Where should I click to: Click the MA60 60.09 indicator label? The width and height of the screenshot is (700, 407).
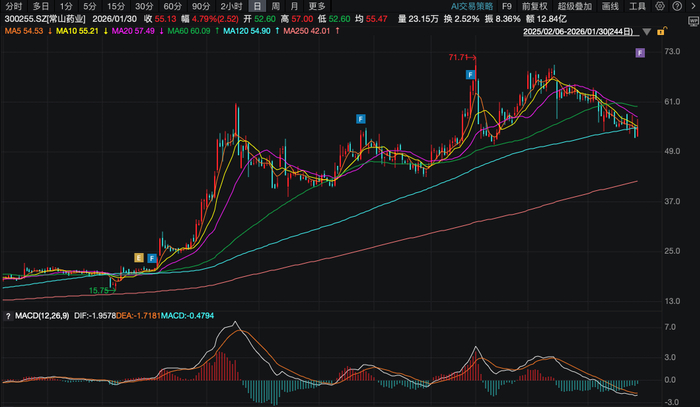[189, 31]
